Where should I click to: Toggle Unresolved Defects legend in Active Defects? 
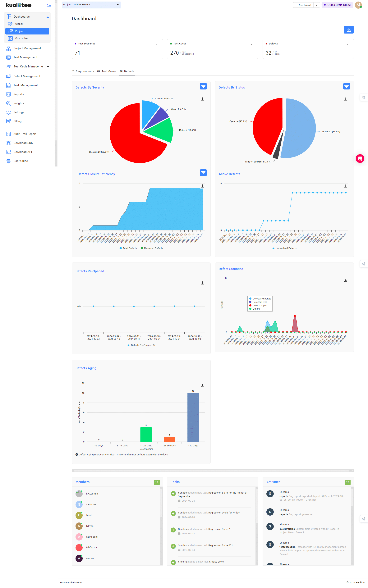click(x=284, y=248)
